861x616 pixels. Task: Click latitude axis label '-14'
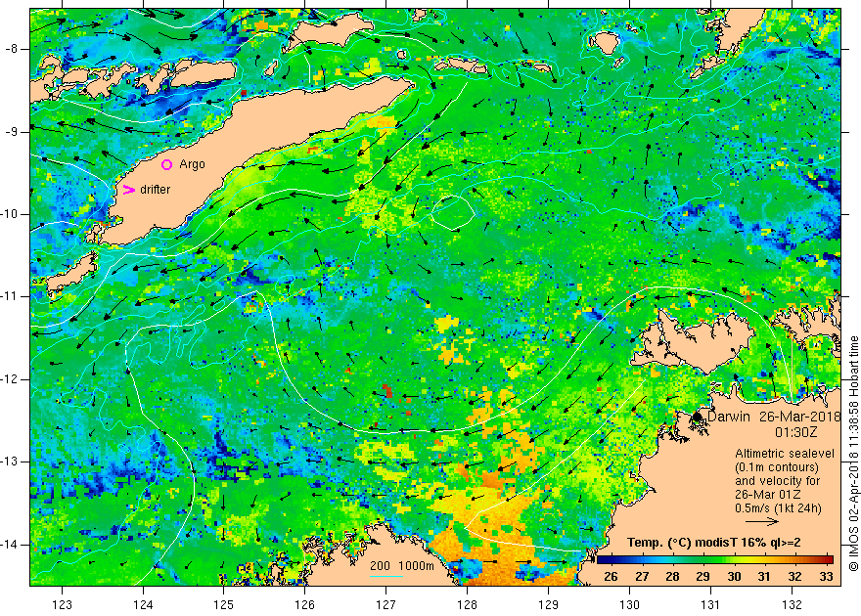10,545
